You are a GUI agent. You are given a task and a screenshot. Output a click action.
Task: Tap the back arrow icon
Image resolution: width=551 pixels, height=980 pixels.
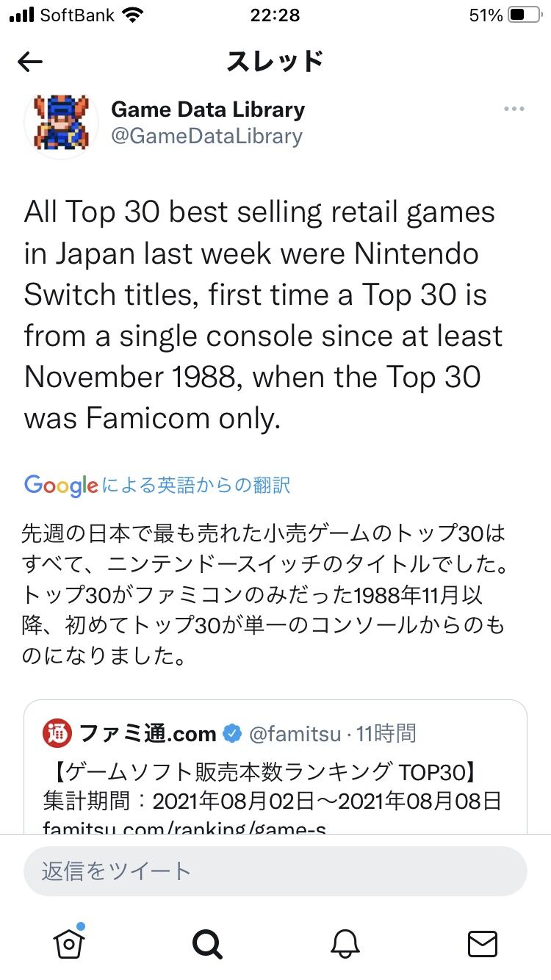30,62
